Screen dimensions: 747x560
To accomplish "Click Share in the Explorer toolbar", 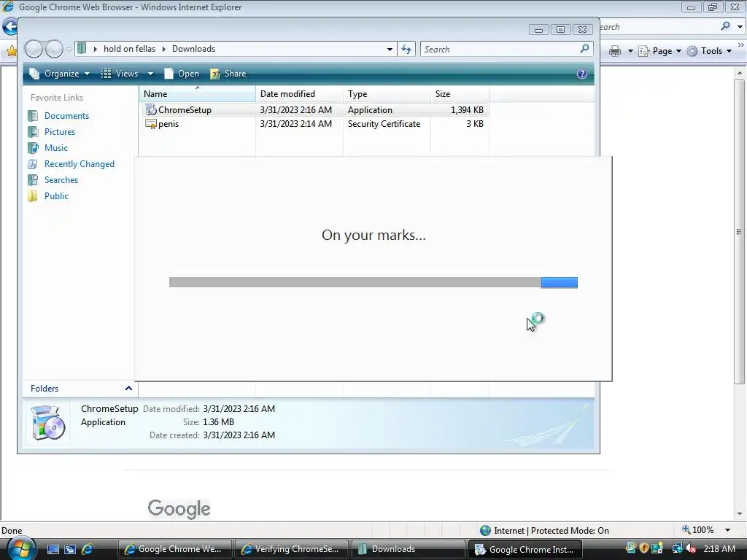I will click(x=228, y=74).
